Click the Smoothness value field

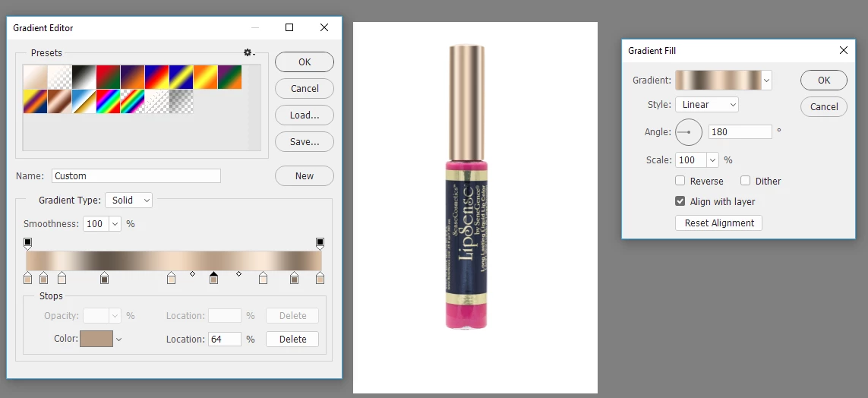pos(96,224)
